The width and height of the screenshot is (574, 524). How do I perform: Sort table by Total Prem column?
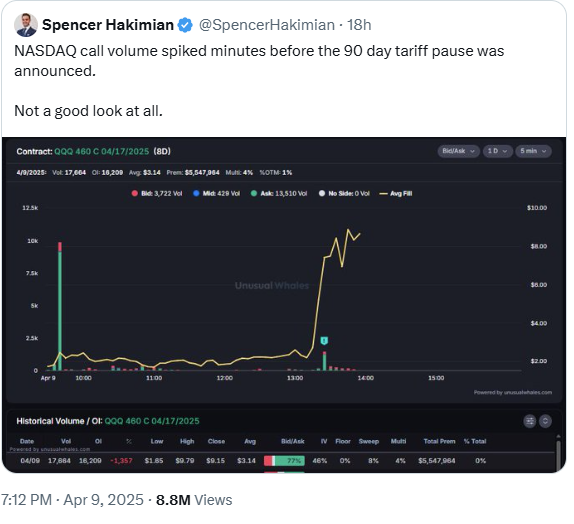439,441
